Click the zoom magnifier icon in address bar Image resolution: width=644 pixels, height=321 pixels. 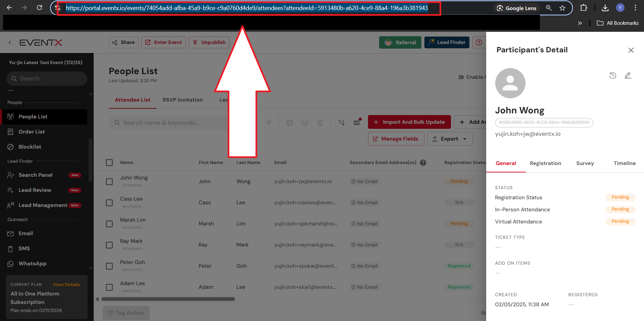coord(549,8)
